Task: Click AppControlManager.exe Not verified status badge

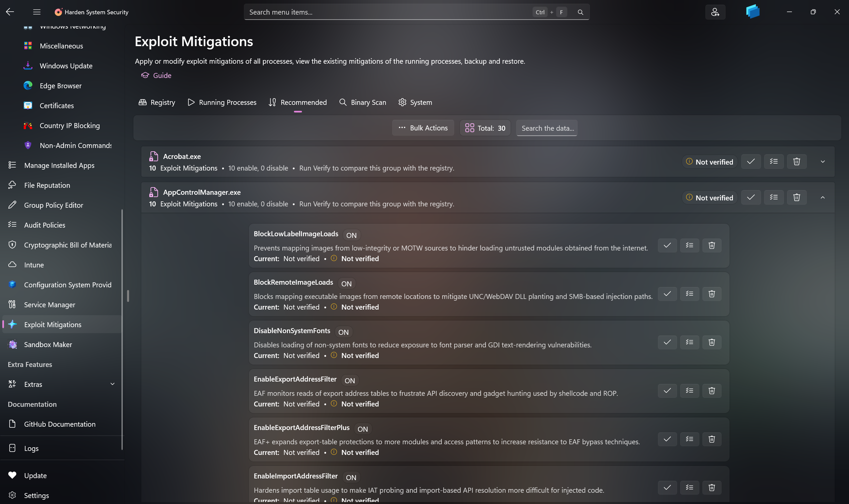Action: tap(709, 197)
